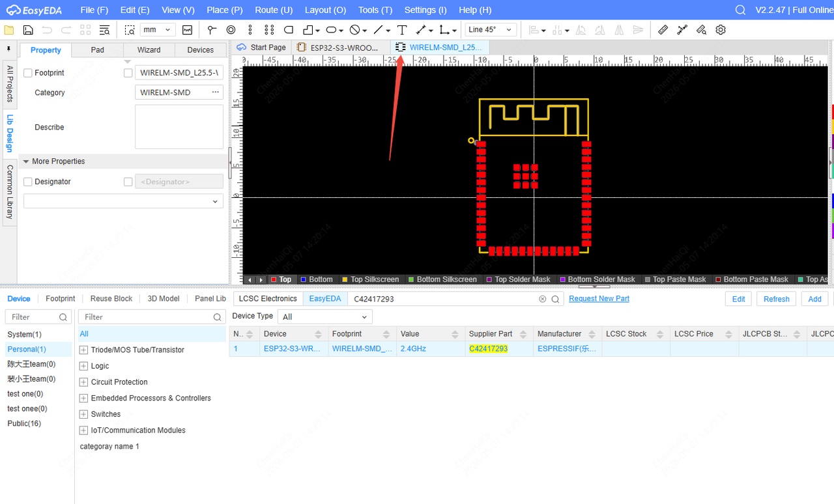Select the via concentric circle tool
This screenshot has height=504, width=834.
coord(231,30)
